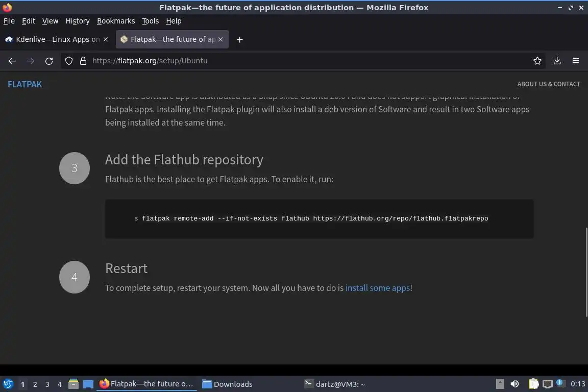View site security padlock information
Viewport: 588px width, 392px height.
83,61
